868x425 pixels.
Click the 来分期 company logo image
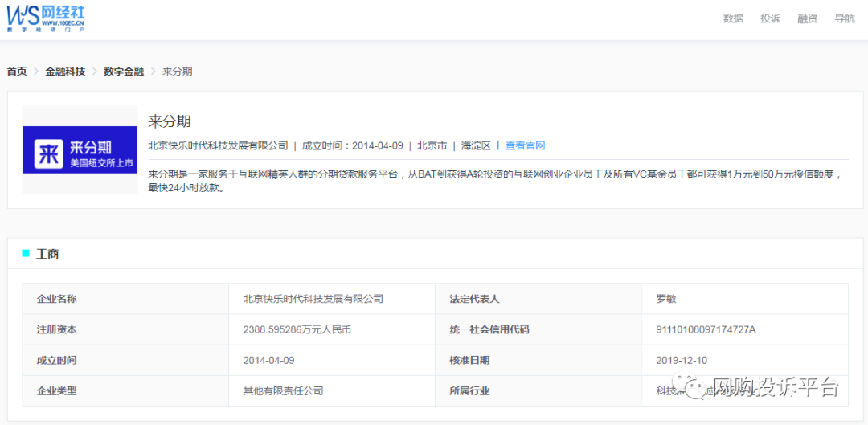(x=80, y=149)
